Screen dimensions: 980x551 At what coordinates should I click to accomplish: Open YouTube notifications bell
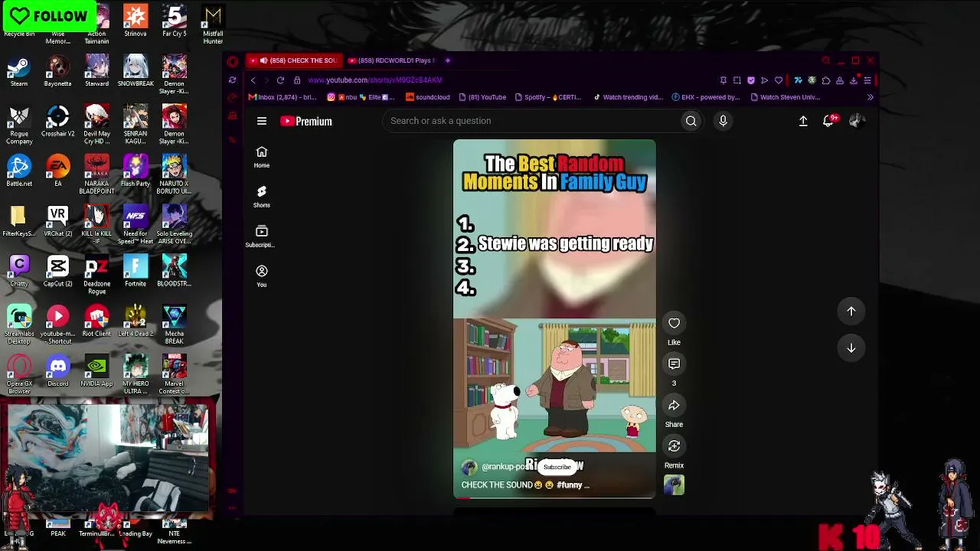(828, 121)
